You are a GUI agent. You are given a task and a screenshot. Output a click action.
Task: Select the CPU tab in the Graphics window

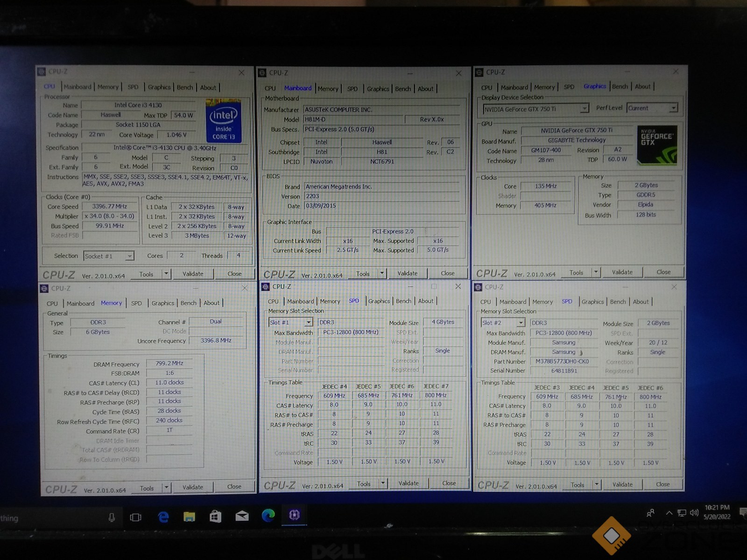(486, 88)
